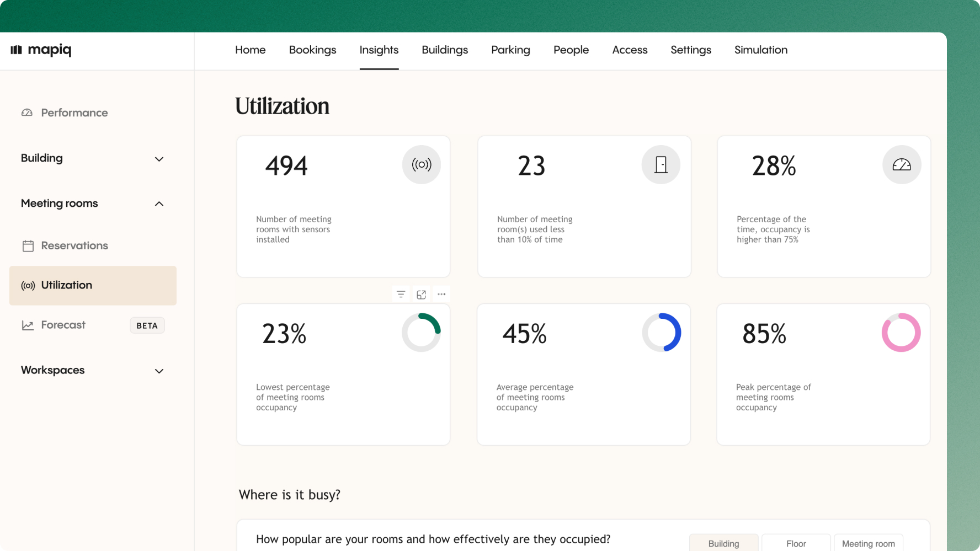Image resolution: width=980 pixels, height=551 pixels.
Task: Click the BETA badge next to Forecast
Action: (x=147, y=325)
